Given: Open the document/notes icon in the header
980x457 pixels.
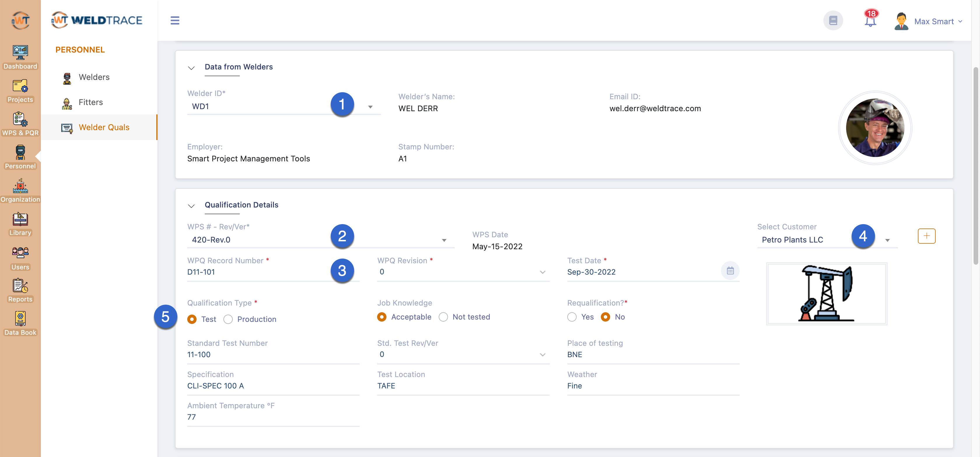Looking at the screenshot, I should pos(833,20).
